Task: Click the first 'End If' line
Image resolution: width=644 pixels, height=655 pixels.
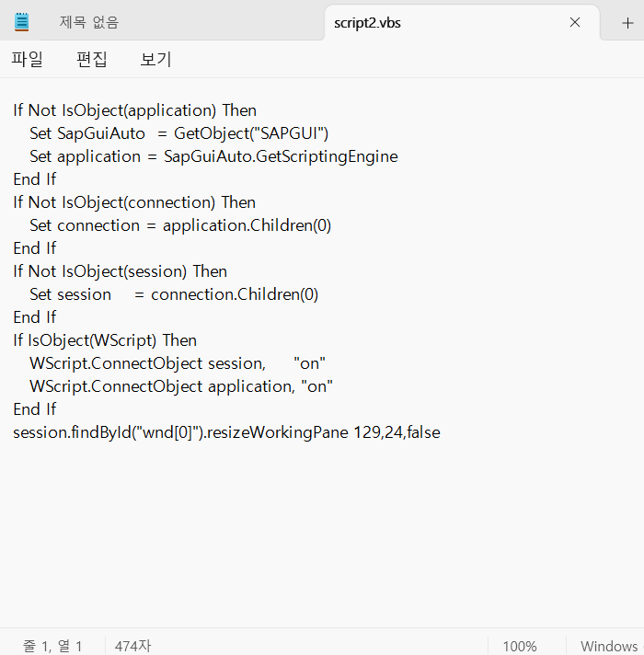Action: tap(35, 179)
